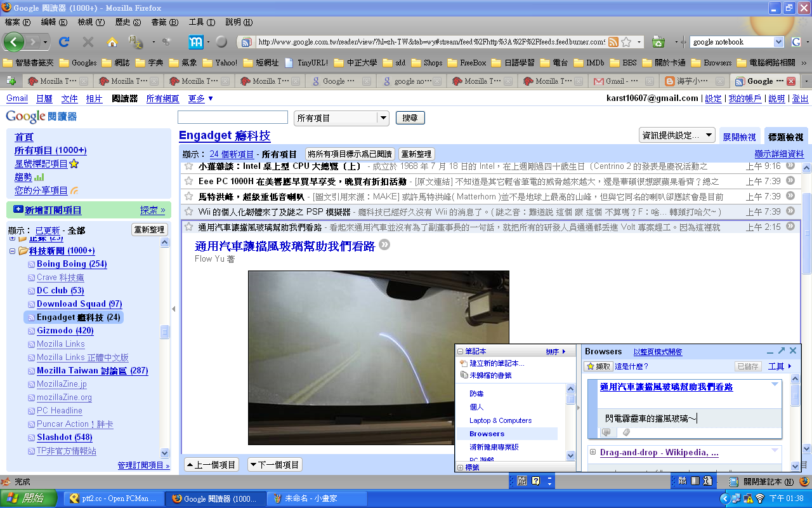Star the Eee PC 1000H item

coord(188,181)
